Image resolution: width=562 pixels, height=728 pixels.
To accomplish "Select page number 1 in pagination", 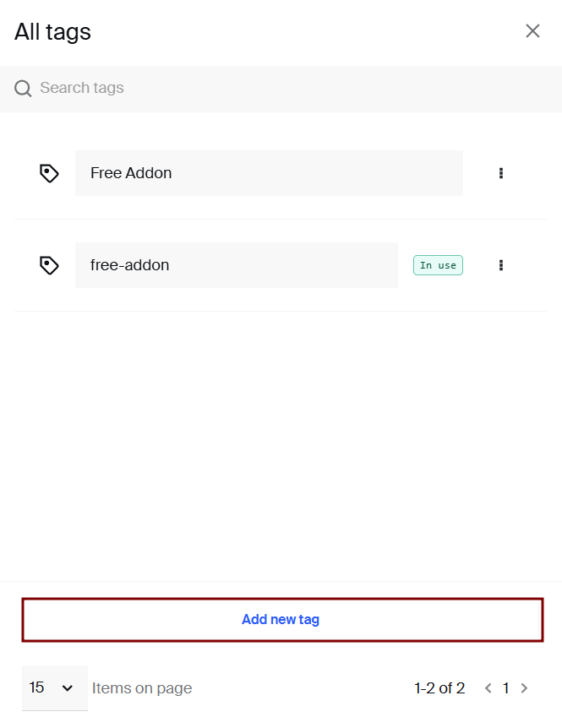I will tap(505, 688).
